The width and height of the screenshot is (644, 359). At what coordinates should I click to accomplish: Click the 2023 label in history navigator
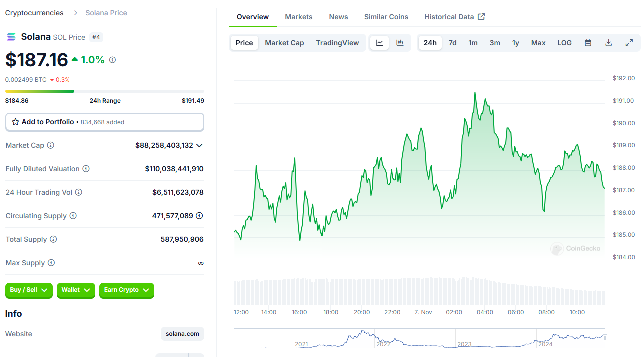click(465, 344)
